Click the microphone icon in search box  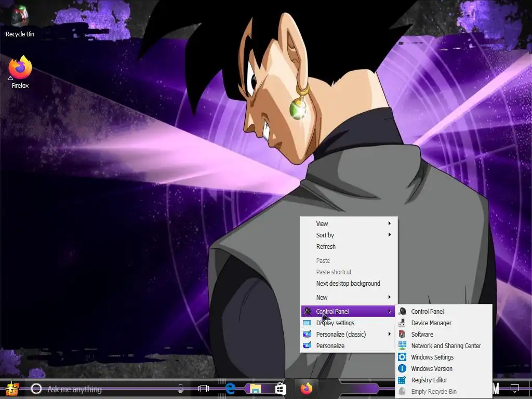pyautogui.click(x=180, y=389)
